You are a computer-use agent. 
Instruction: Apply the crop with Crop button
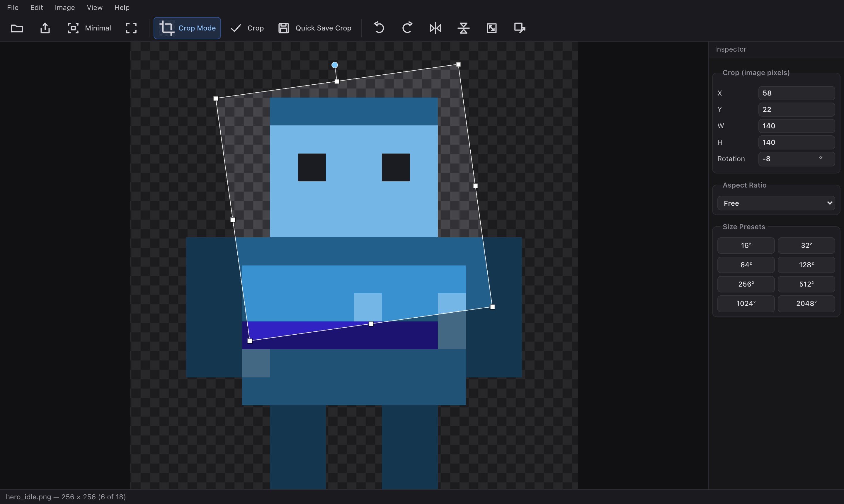pos(247,28)
